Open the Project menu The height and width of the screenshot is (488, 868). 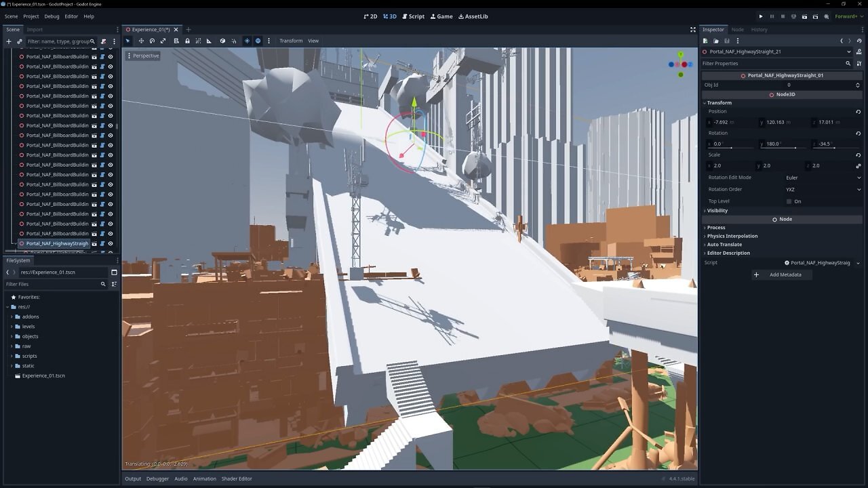31,16
